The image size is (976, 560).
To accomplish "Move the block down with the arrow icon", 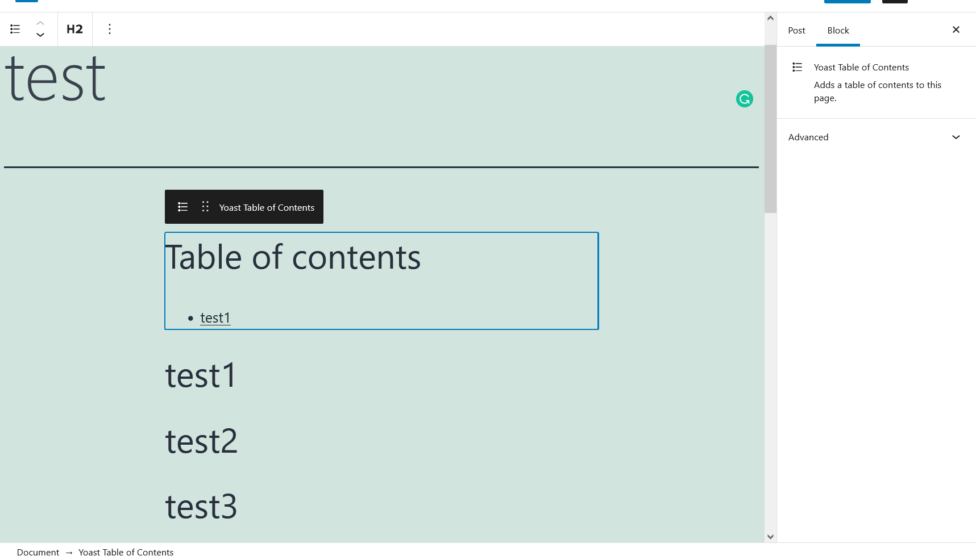I will click(40, 35).
